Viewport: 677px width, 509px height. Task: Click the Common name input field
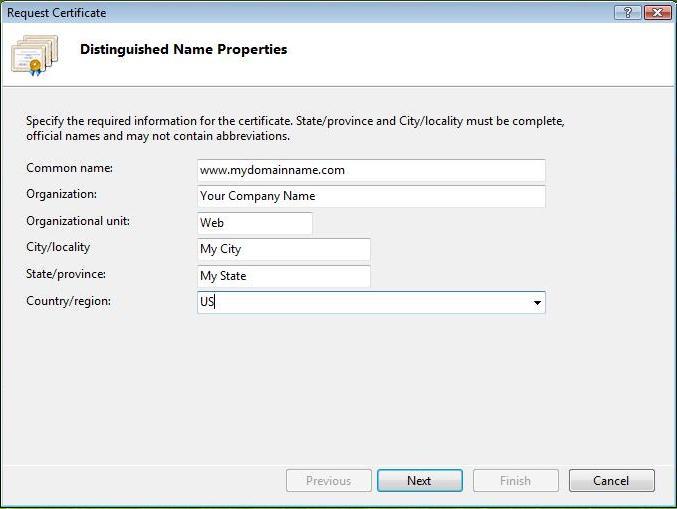tap(371, 170)
